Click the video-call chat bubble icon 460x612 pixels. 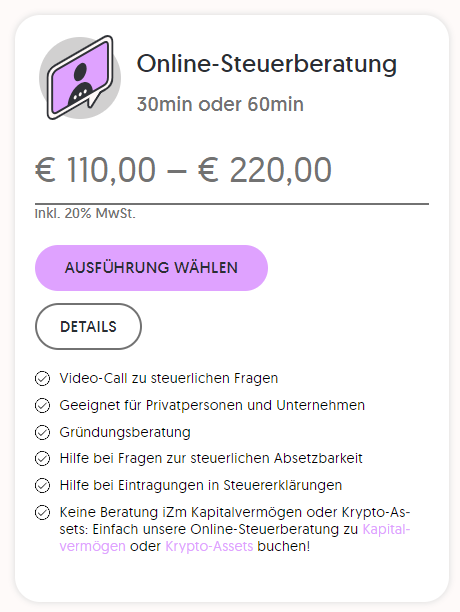pyautogui.click(x=80, y=78)
